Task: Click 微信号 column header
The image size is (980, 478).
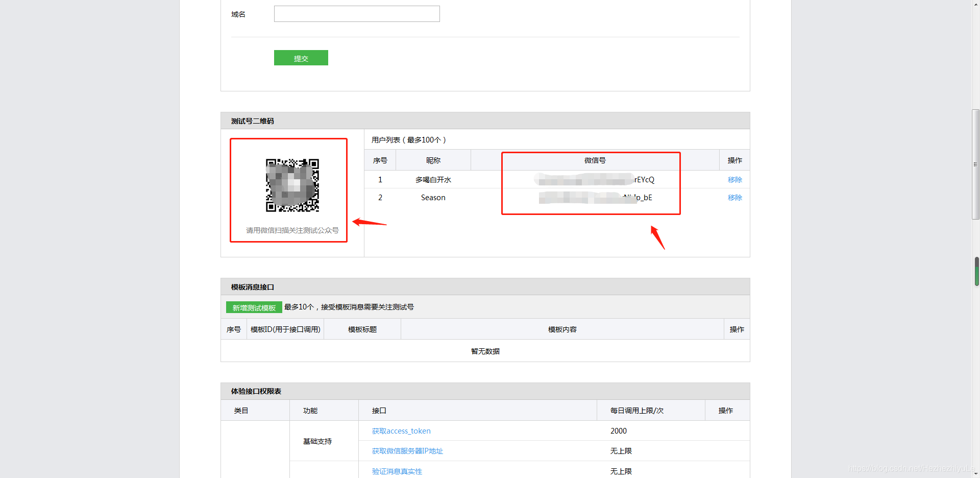Action: pos(595,160)
